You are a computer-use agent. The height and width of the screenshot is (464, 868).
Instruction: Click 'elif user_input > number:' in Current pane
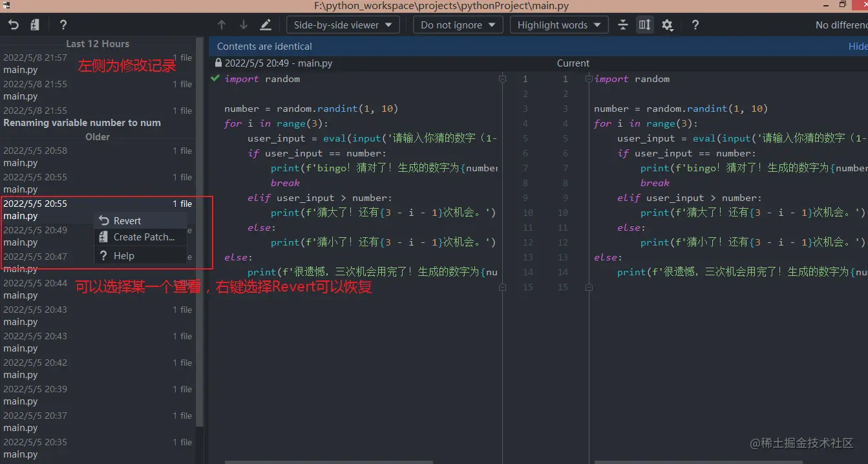coord(690,198)
